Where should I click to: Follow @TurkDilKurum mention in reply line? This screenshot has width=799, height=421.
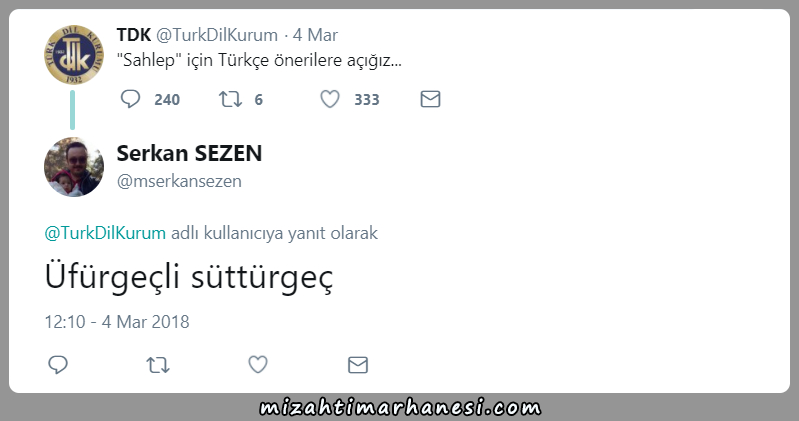pyautogui.click(x=105, y=233)
